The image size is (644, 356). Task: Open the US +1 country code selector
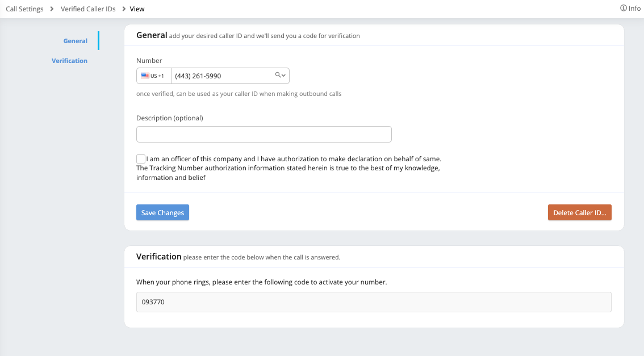tap(153, 76)
